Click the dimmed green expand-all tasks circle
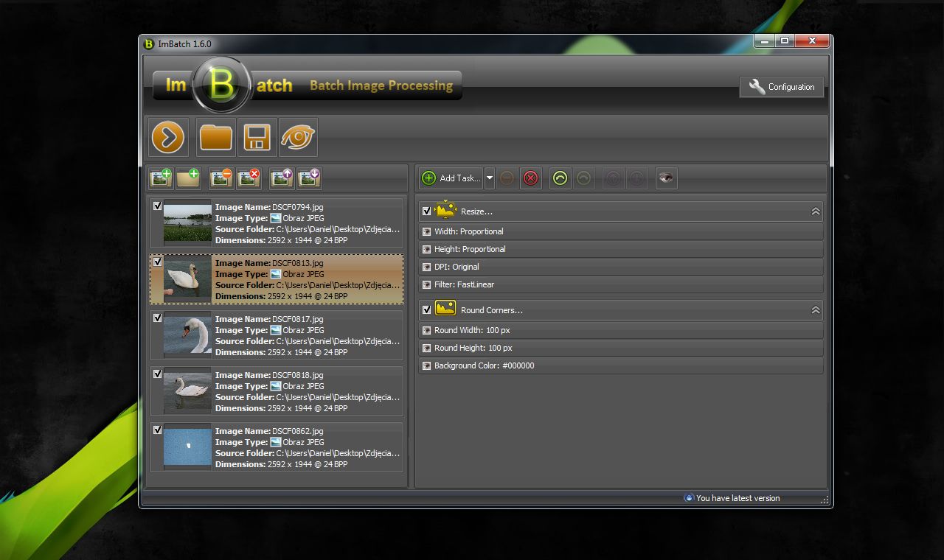The width and height of the screenshot is (944, 560). (x=584, y=178)
